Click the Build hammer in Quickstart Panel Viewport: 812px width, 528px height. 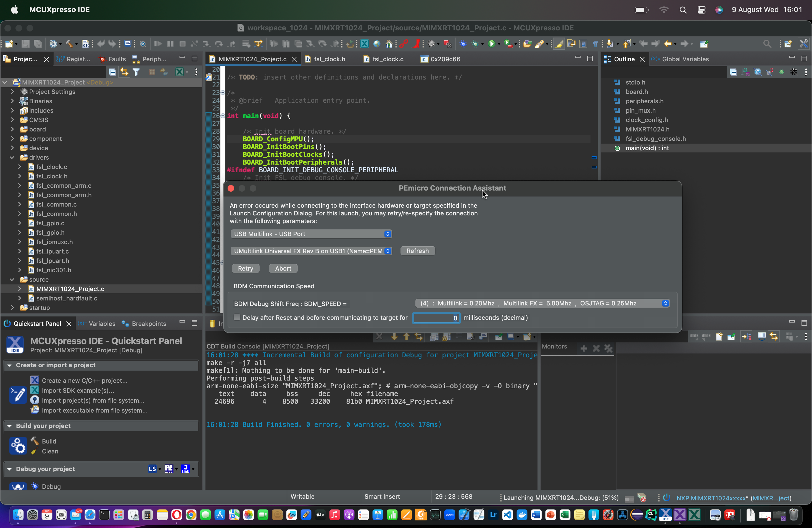[x=35, y=441]
